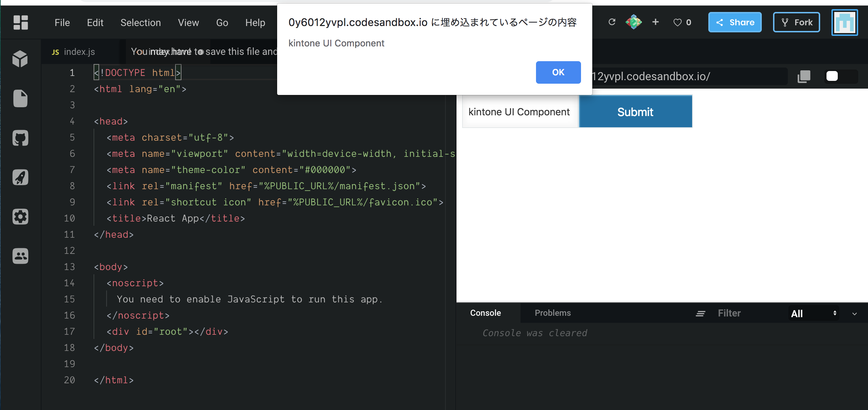Switch to the Problems tab
Viewport: 868px width, 410px height.
pyautogui.click(x=553, y=313)
